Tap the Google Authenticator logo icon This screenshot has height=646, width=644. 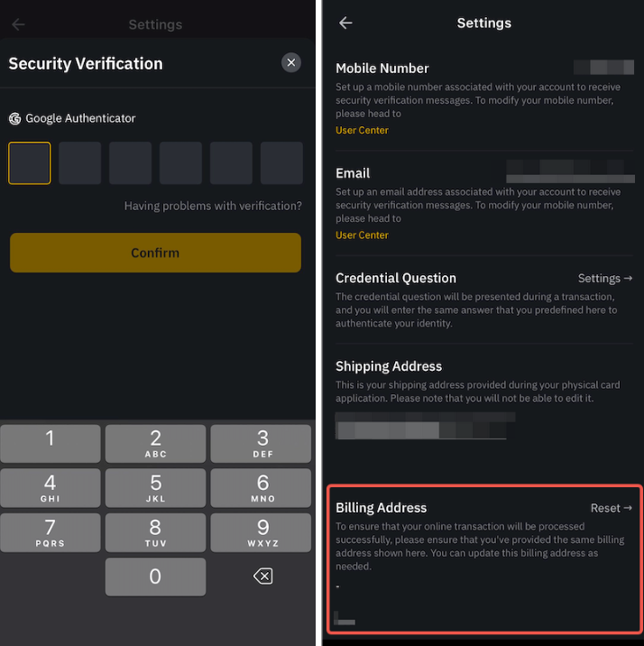point(14,119)
